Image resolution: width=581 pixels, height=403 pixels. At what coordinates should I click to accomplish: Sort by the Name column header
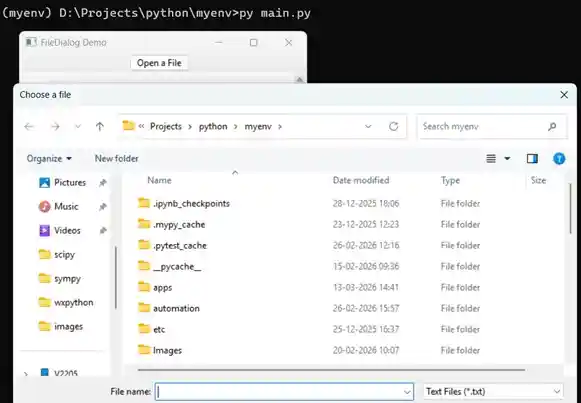coord(159,180)
